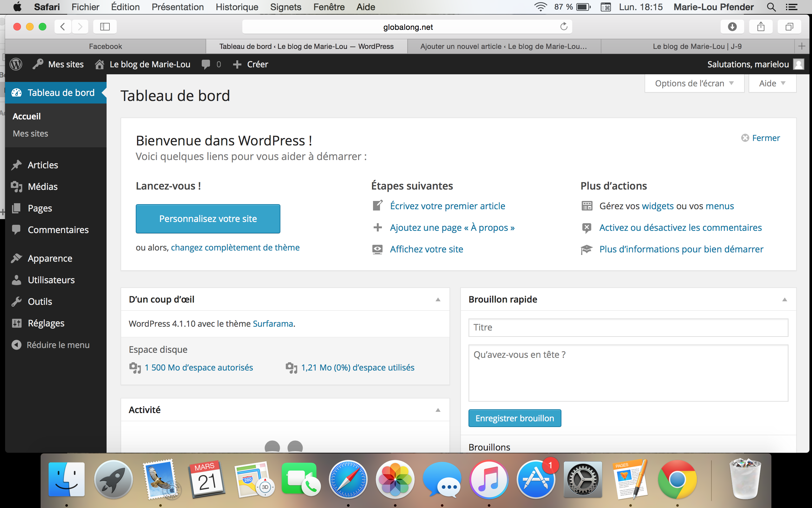This screenshot has height=508, width=812.
Task: Click Écrivez votre premier article link
Action: point(447,206)
